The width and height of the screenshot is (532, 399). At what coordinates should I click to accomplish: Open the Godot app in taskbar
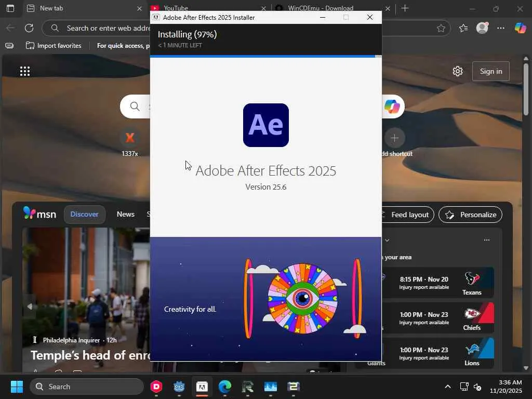(179, 387)
